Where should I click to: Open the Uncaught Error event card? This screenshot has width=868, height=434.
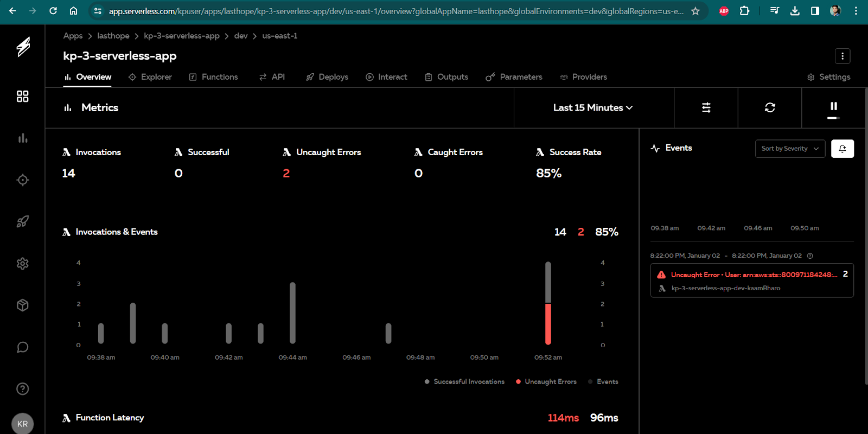coord(752,280)
